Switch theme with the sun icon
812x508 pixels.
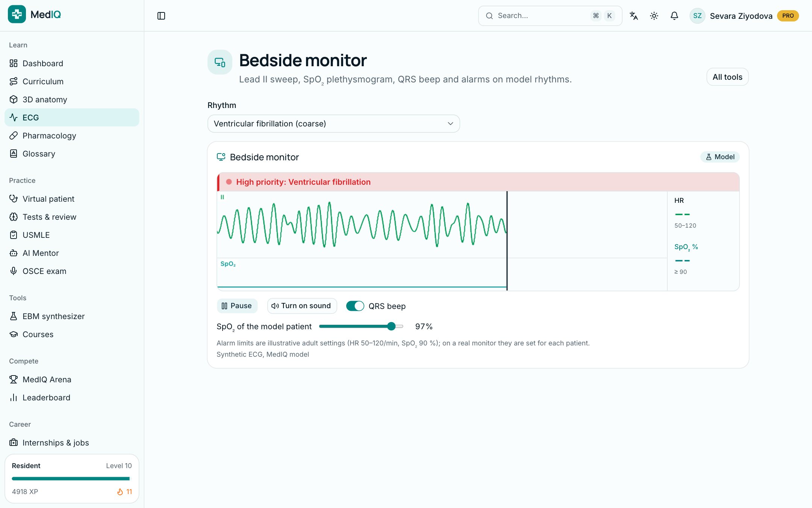[x=654, y=16]
